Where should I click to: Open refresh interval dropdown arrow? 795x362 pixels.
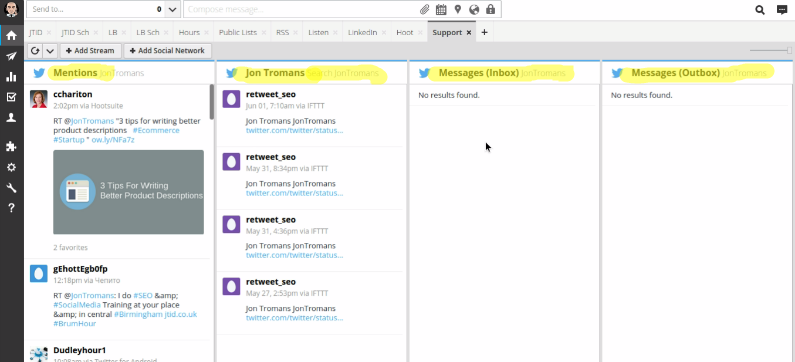coord(50,51)
